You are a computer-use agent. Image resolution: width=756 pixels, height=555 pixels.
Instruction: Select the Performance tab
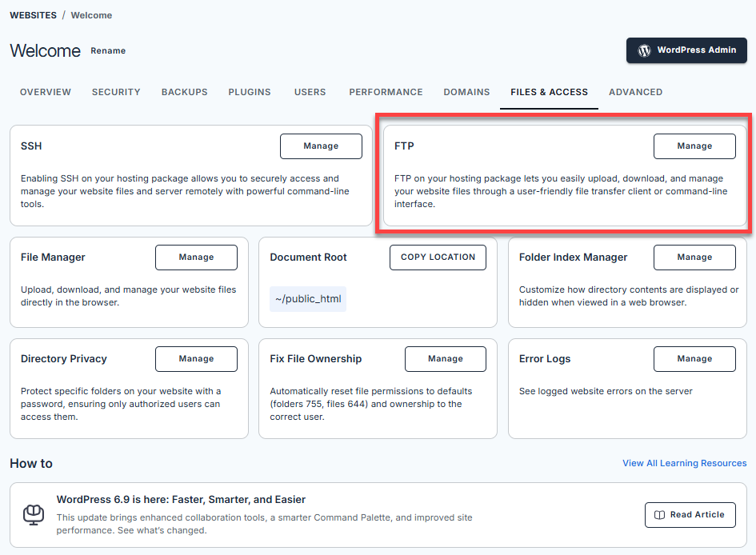[x=386, y=92]
